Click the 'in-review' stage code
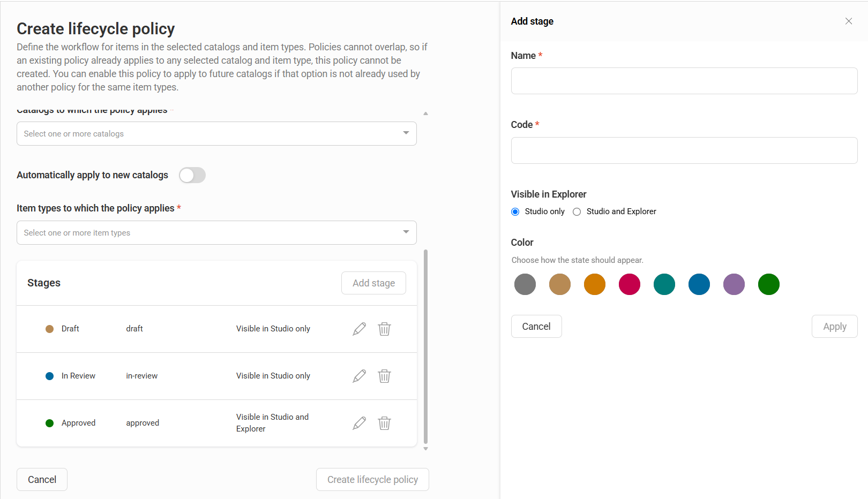The image size is (868, 499). (142, 376)
